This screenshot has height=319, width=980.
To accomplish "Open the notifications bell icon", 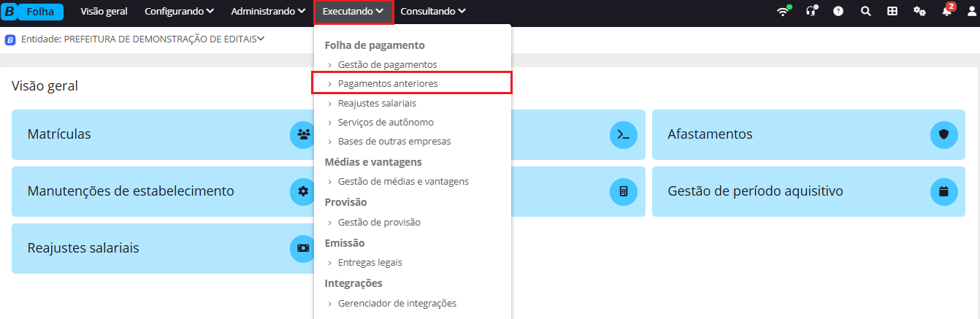I will (x=947, y=12).
